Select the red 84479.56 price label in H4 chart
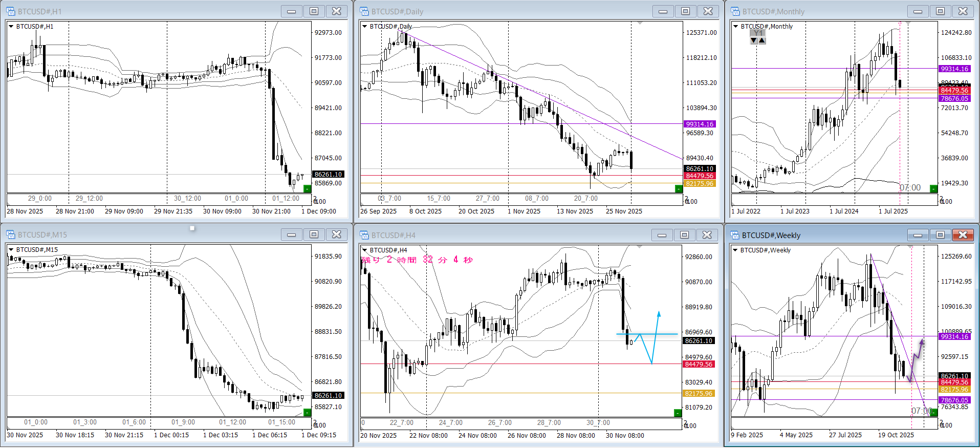Screen dimensions: 980x448 click(x=699, y=364)
